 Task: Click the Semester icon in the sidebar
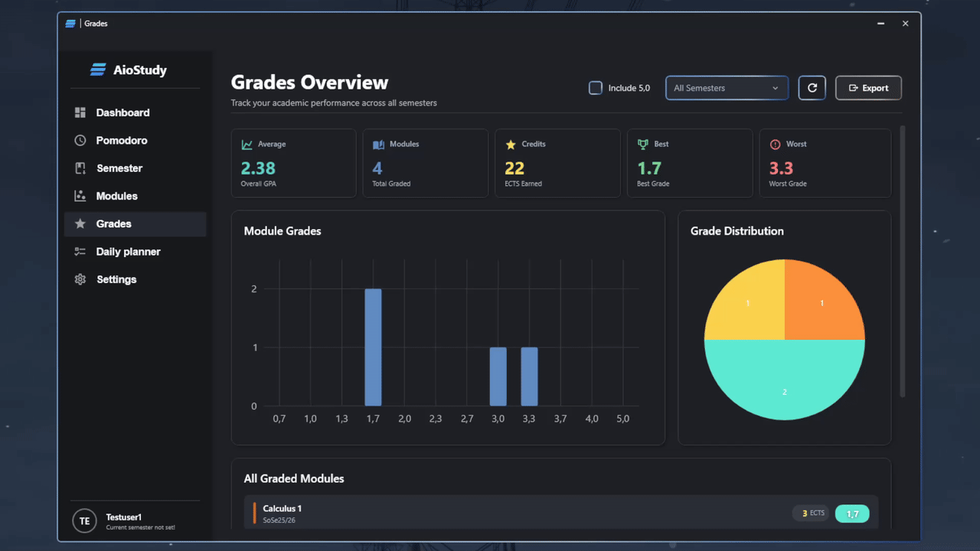pos(80,168)
